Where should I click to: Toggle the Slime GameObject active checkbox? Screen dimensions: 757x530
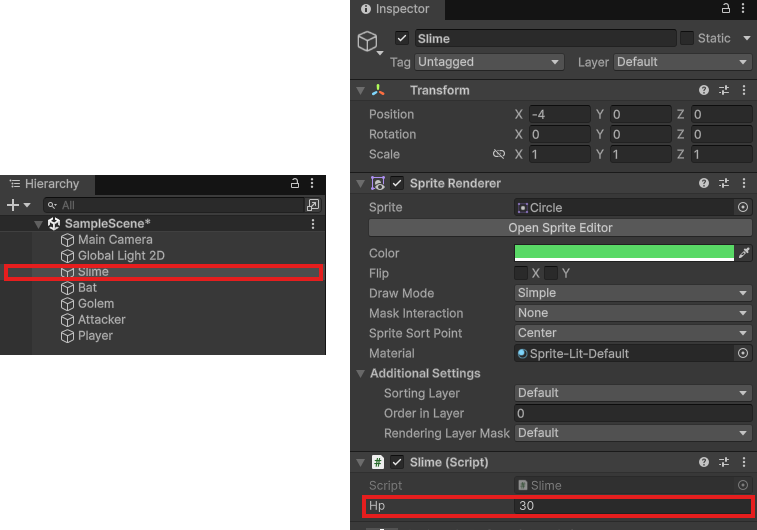(402, 38)
